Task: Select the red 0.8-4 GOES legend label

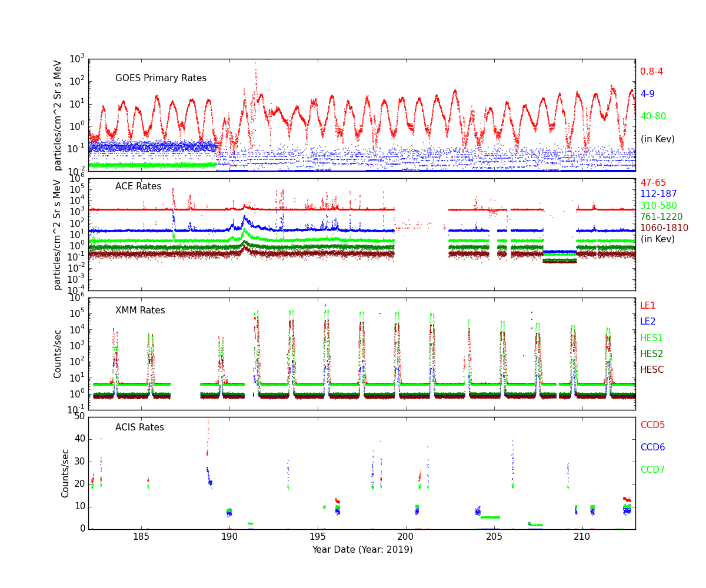Action: [x=651, y=72]
